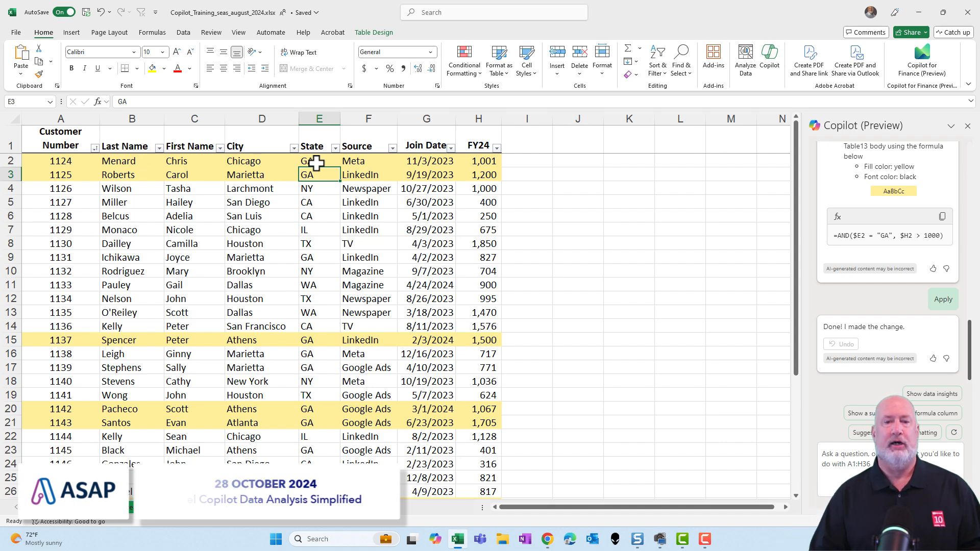Open Analyze Data

[745, 60]
